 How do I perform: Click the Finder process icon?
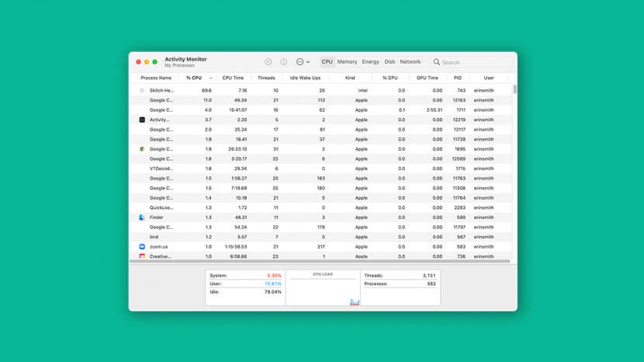[x=142, y=218]
